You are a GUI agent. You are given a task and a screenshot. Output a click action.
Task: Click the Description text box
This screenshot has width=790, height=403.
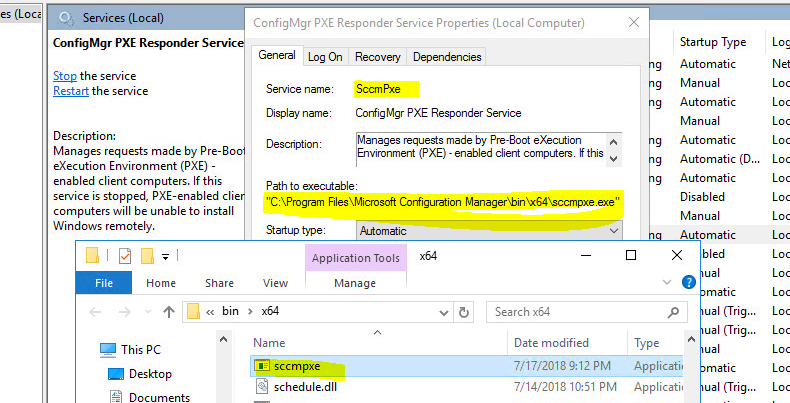pos(481,149)
